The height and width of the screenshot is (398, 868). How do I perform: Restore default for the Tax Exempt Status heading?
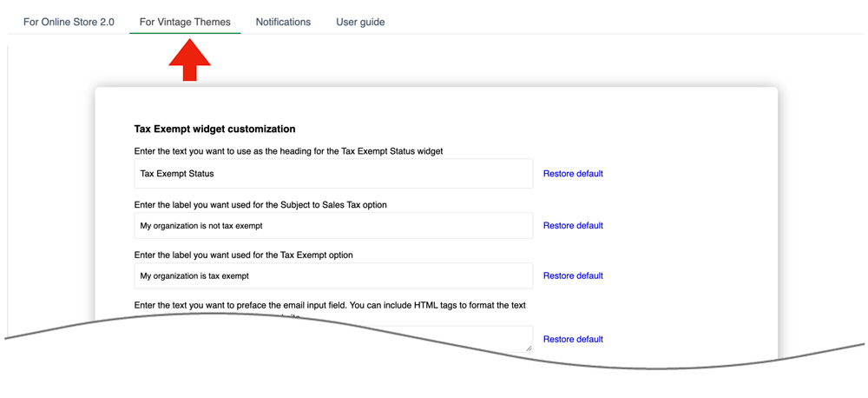pos(573,174)
